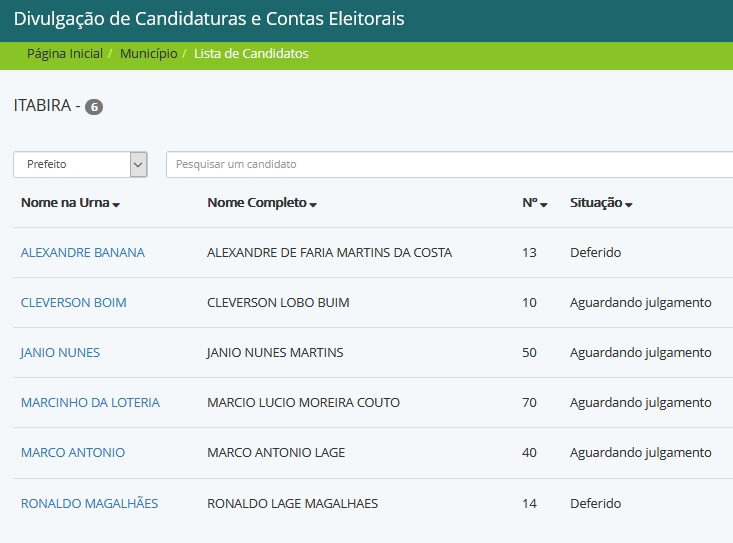Sort by Situação column arrow

coord(629,204)
